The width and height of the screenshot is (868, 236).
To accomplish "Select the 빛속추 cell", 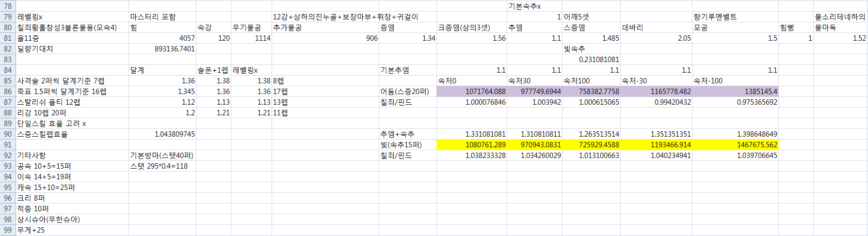I will coord(591,49).
